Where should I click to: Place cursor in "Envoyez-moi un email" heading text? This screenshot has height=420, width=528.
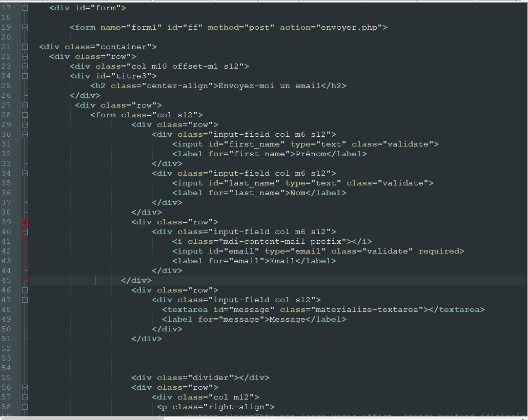(270, 86)
